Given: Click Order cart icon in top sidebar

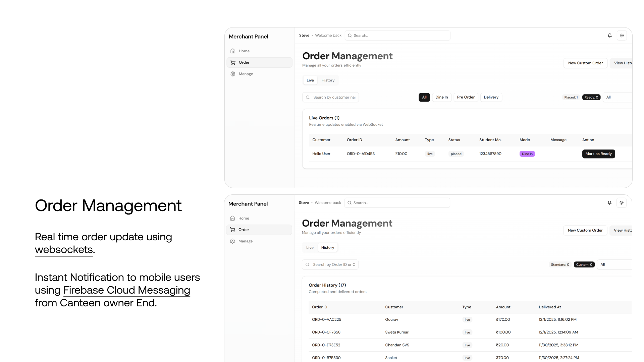Looking at the screenshot, I should [x=233, y=63].
